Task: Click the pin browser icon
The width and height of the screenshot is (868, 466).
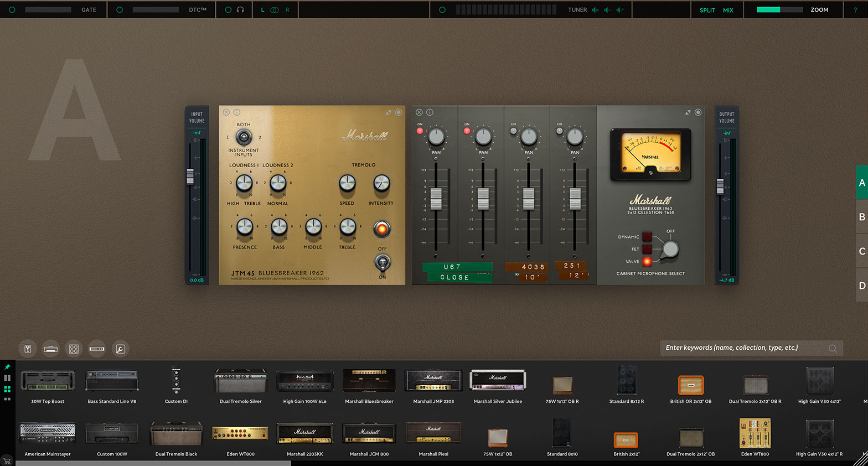Action: [7, 367]
